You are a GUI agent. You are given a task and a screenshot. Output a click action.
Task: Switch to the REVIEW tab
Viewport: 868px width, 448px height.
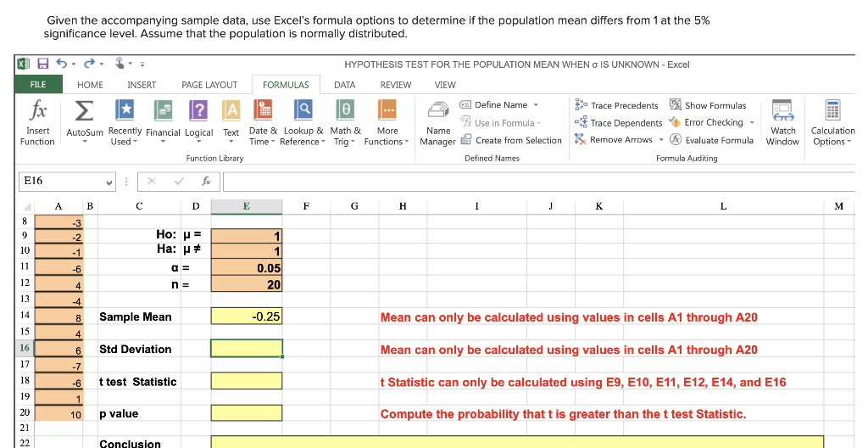[x=395, y=85]
